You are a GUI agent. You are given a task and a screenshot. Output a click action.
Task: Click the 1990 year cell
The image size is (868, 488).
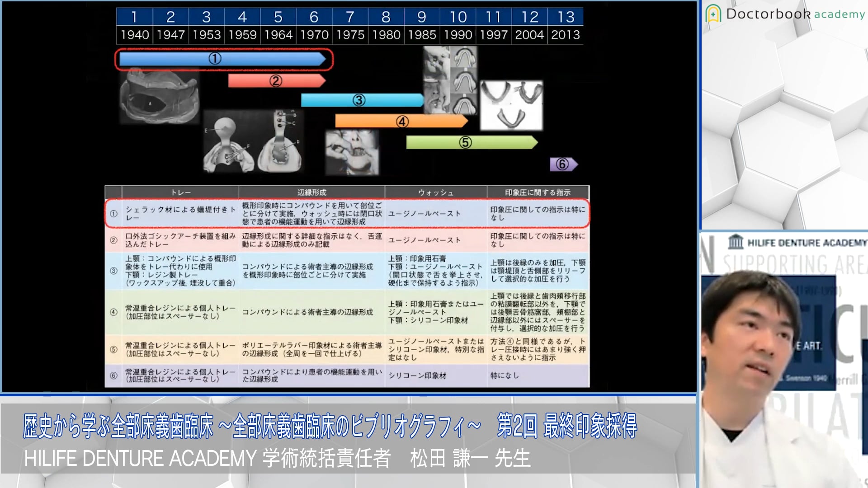point(458,35)
